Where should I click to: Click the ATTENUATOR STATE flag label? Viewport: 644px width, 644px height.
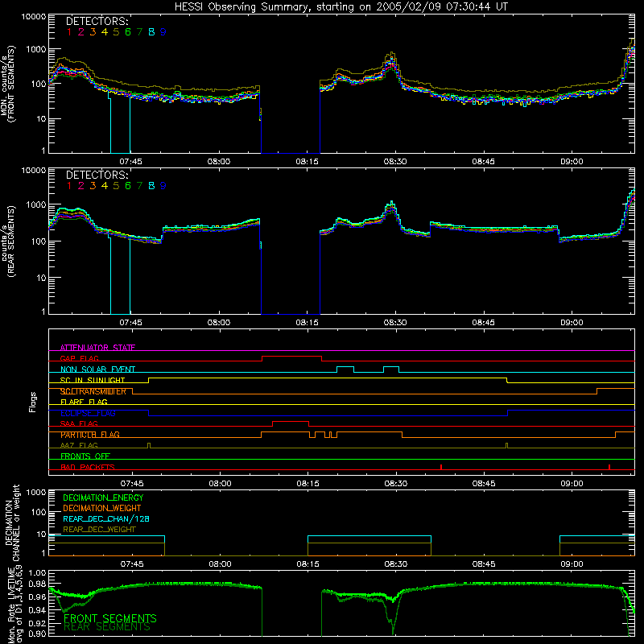pyautogui.click(x=97, y=348)
